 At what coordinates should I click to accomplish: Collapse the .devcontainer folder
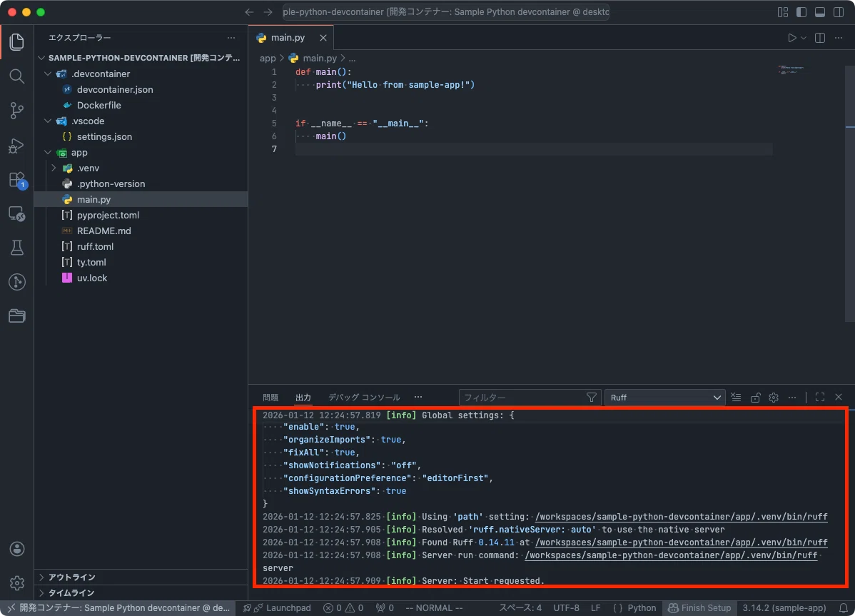tap(48, 74)
